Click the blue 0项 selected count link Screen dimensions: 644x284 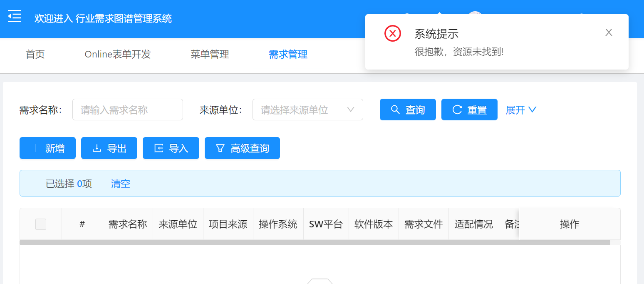(x=84, y=183)
